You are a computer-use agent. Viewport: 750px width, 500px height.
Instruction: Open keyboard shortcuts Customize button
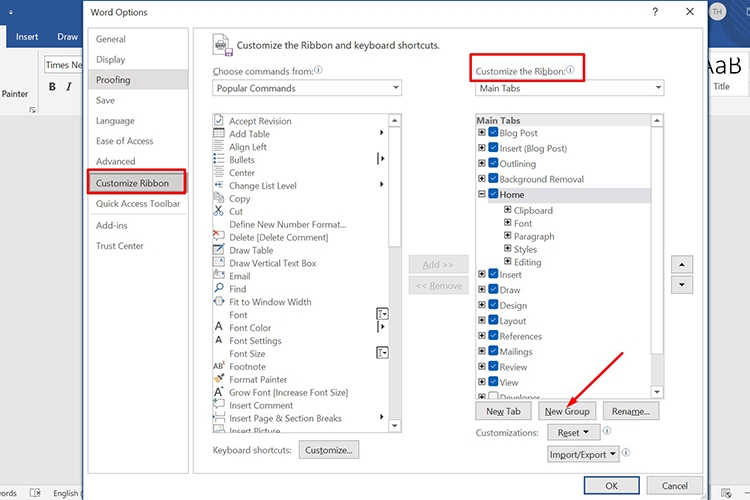329,450
